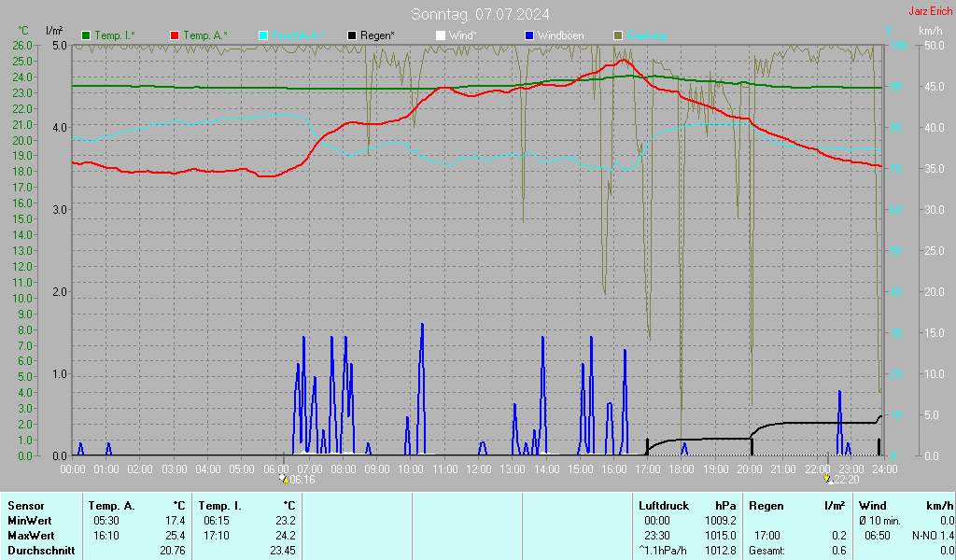The width and height of the screenshot is (956, 560).
Task: Click sunset time '22:20' below the axis
Action: click(846, 480)
